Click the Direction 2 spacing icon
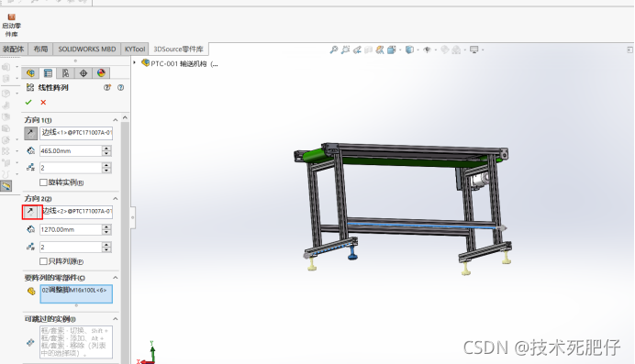635x364 pixels. point(31,229)
